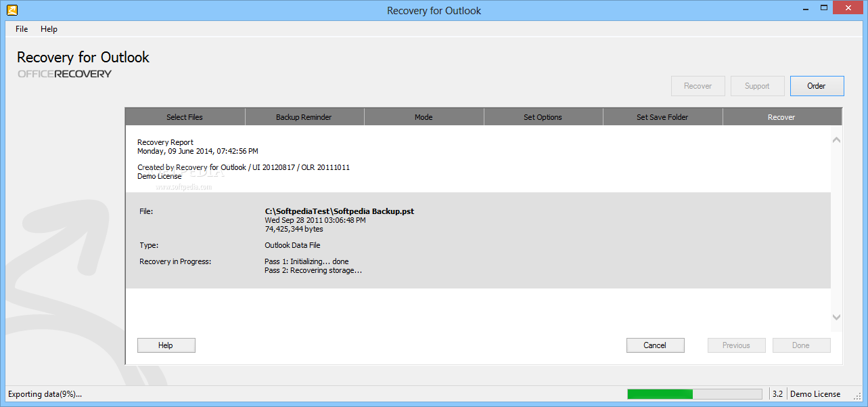Click the Demo License status bar entry
Image resolution: width=868 pixels, height=407 pixels.
pyautogui.click(x=815, y=394)
